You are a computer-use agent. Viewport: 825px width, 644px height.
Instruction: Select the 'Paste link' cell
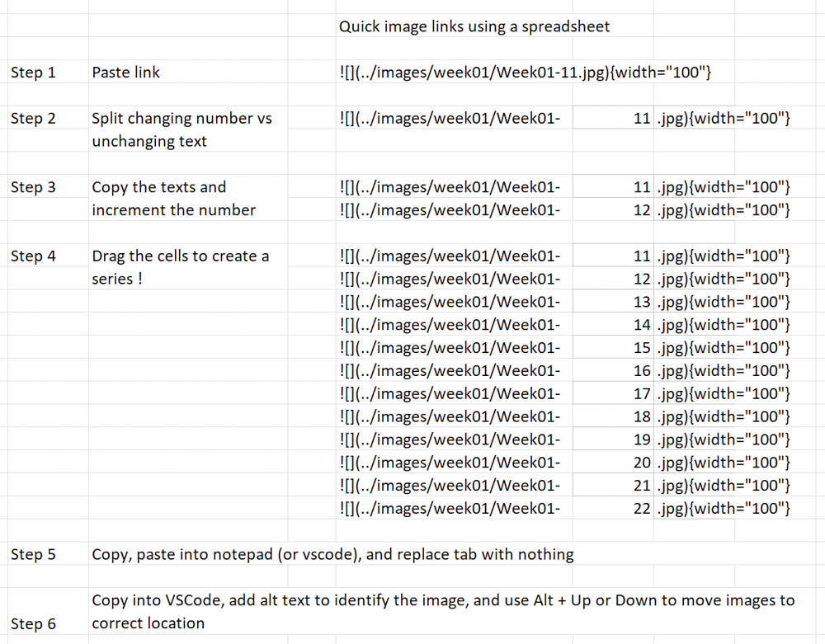tap(126, 73)
